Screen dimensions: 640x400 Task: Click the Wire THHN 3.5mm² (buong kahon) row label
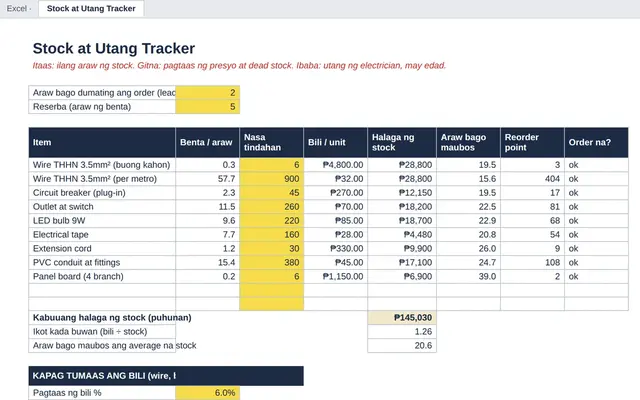tap(102, 165)
